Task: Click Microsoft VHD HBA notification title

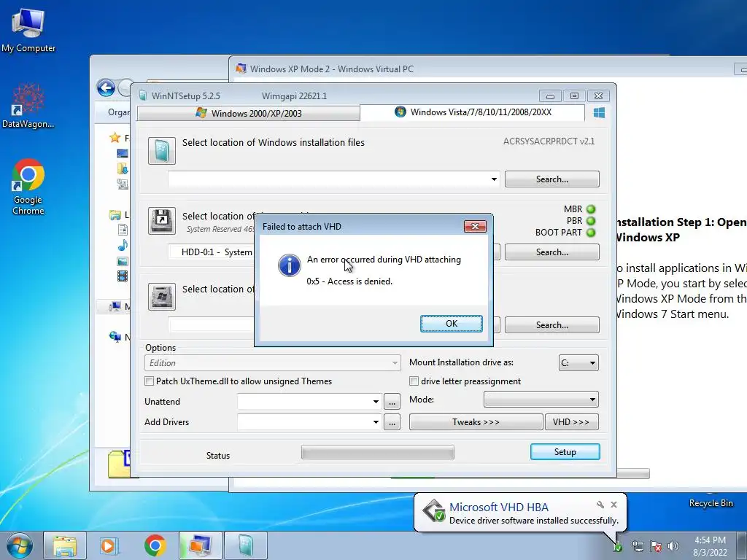Action: [x=498, y=507]
